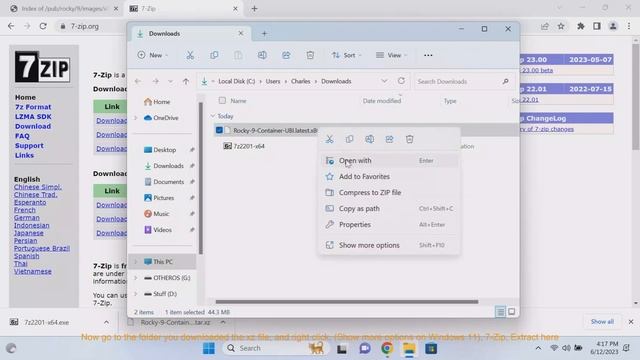Screen dimensions: 640x360
Task: Open Microsoft Store from the taskbar
Action: click(431, 348)
